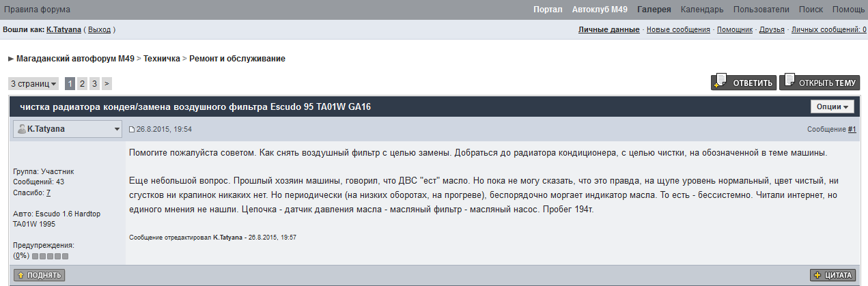Image resolution: width=868 pixels, height=286 pixels.
Task: Click the next page arrow button
Action: pyautogui.click(x=107, y=84)
